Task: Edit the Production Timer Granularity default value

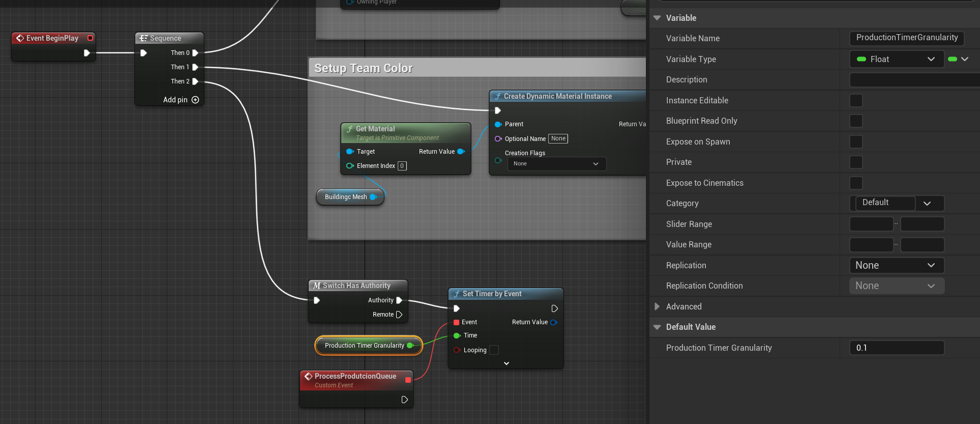Action: coord(897,348)
